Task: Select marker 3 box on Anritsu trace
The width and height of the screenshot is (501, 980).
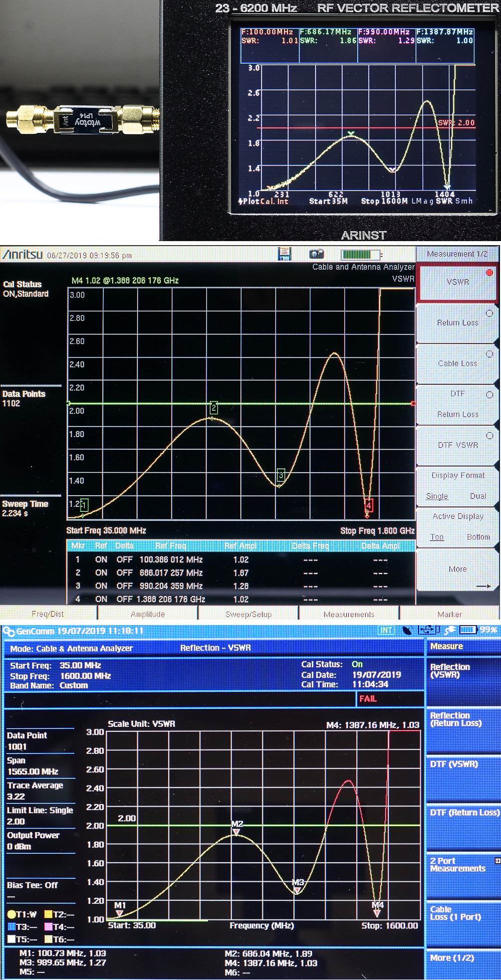Action: coord(281,476)
